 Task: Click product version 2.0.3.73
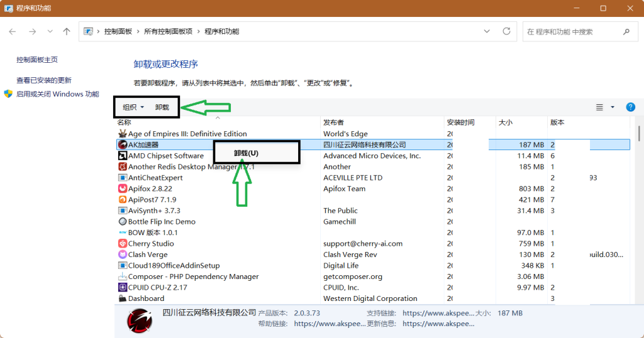pyautogui.click(x=307, y=313)
